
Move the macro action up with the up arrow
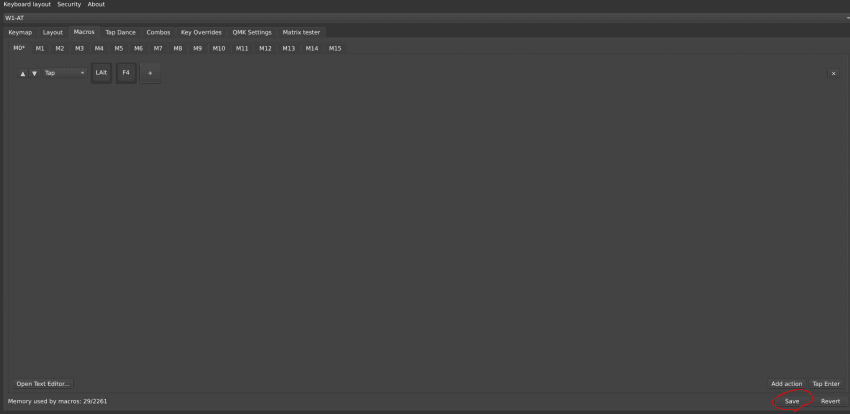pos(23,74)
